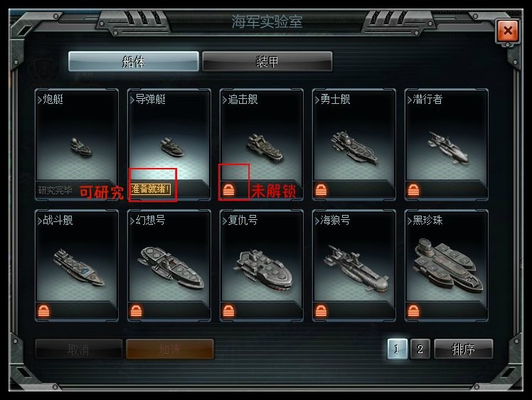Image resolution: width=532 pixels, height=400 pixels.
Task: Switch to the 装甲 tab
Action: coord(267,61)
